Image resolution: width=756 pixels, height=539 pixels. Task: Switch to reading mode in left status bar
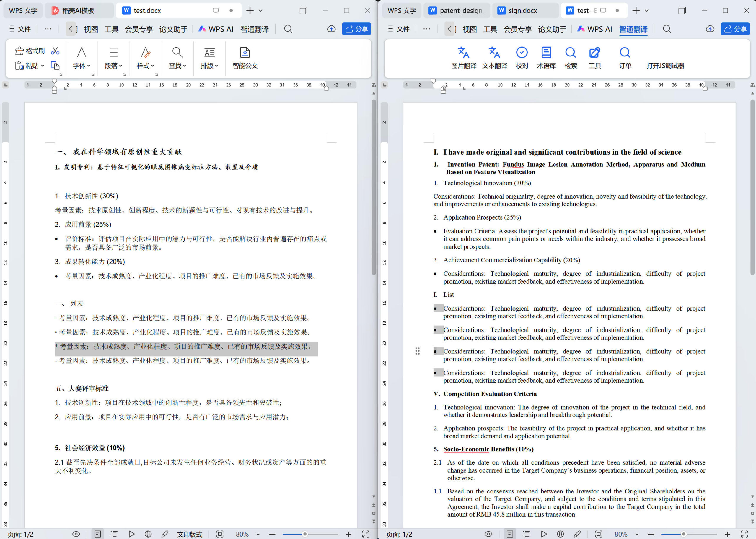[x=131, y=534]
